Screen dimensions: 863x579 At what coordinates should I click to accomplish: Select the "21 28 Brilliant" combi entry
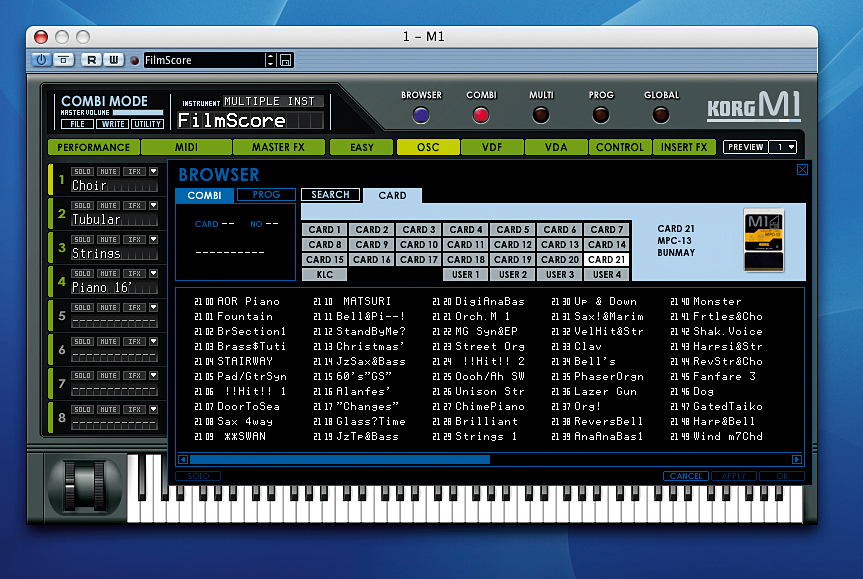(x=475, y=422)
